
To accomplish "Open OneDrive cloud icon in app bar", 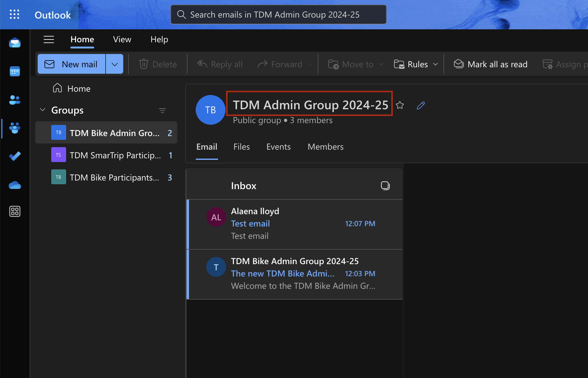I will click(x=15, y=185).
